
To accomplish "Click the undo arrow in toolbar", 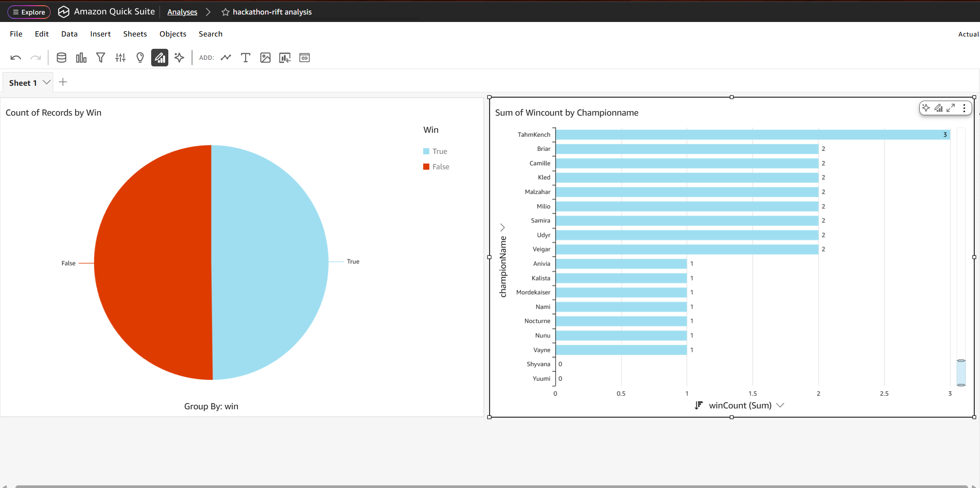I will click(x=16, y=58).
